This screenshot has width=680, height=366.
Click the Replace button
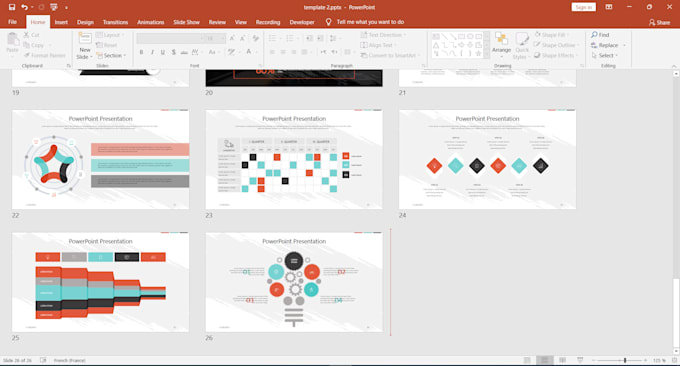click(604, 45)
